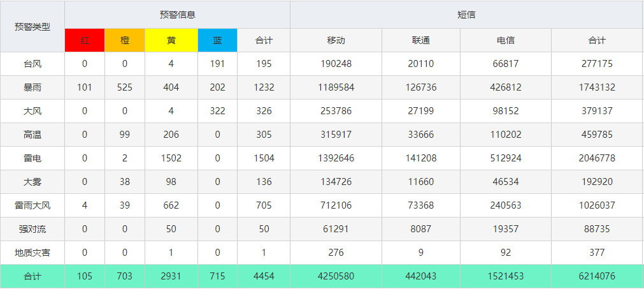Click the red 红 column header

[85, 40]
